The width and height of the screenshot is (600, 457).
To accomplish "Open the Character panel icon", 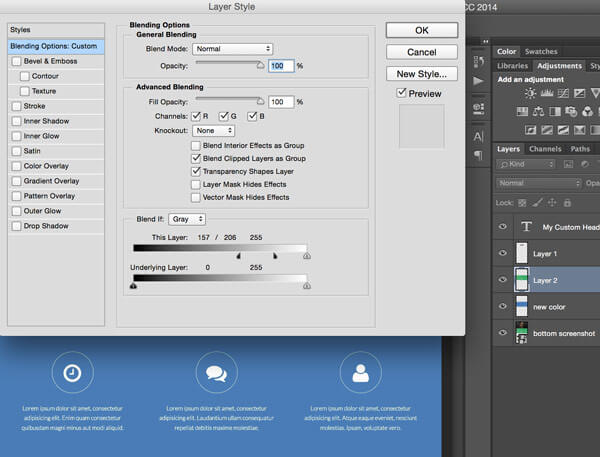I will (478, 137).
